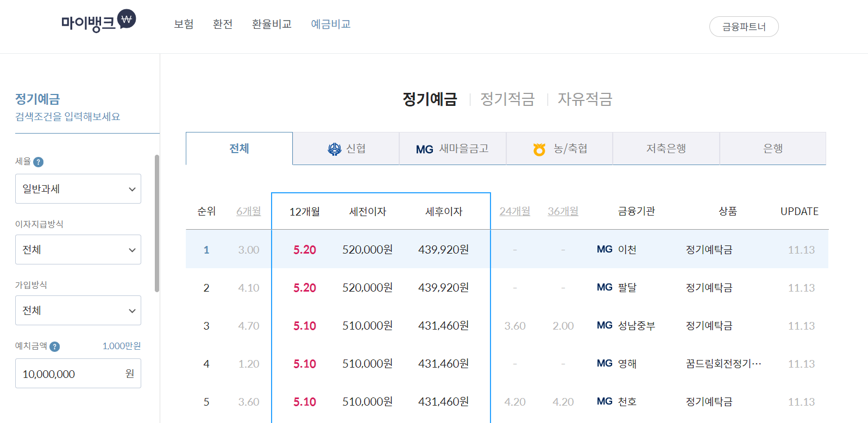Open the 보험 menu
Screen dimensions: 868x423
click(184, 24)
